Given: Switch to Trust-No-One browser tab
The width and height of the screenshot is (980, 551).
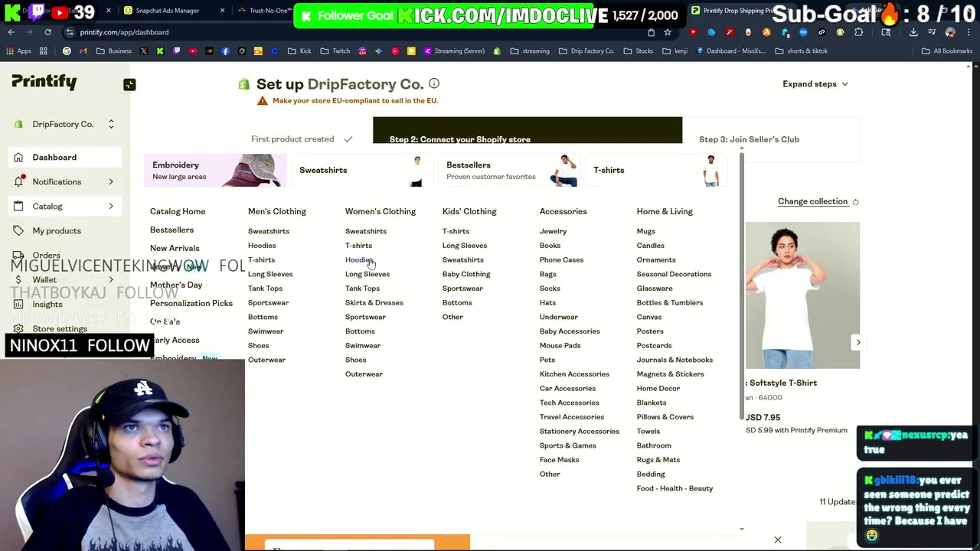Looking at the screenshot, I should pos(264,11).
